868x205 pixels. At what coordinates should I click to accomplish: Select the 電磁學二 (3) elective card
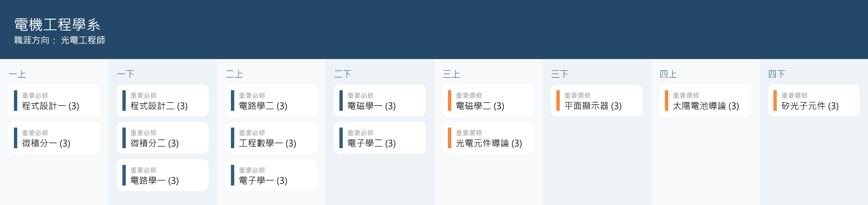point(488,101)
